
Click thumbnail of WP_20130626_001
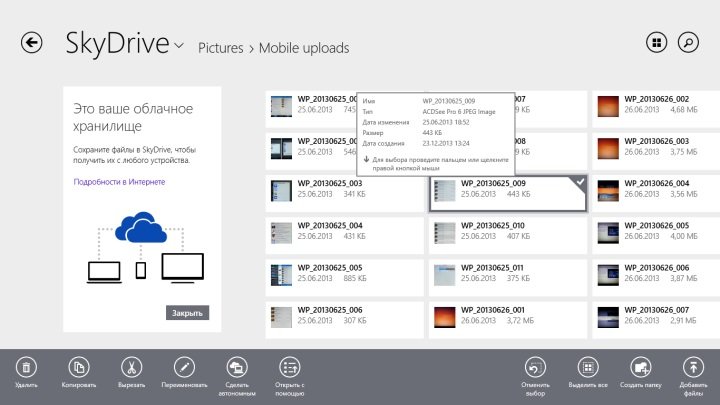444,317
